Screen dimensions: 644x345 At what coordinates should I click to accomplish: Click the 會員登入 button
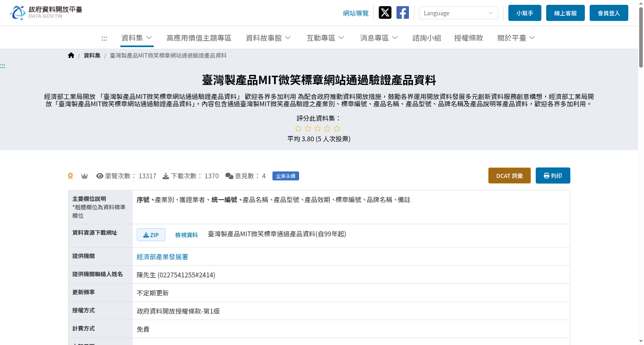pyautogui.click(x=609, y=13)
